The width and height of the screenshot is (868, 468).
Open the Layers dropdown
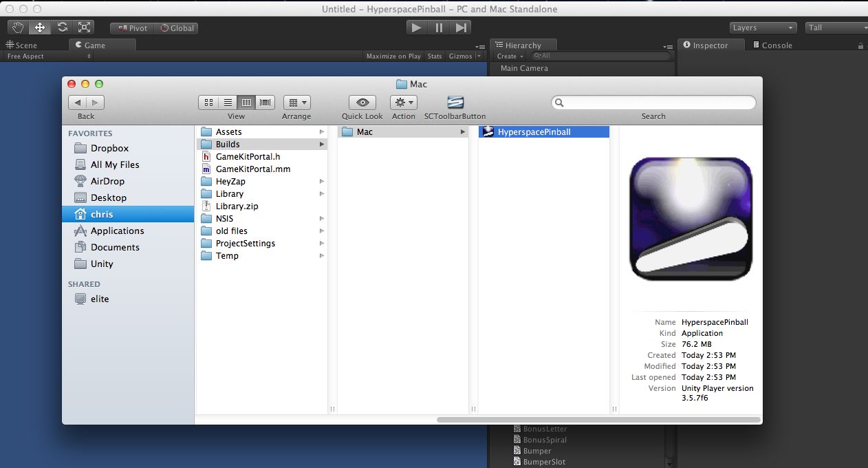point(762,27)
